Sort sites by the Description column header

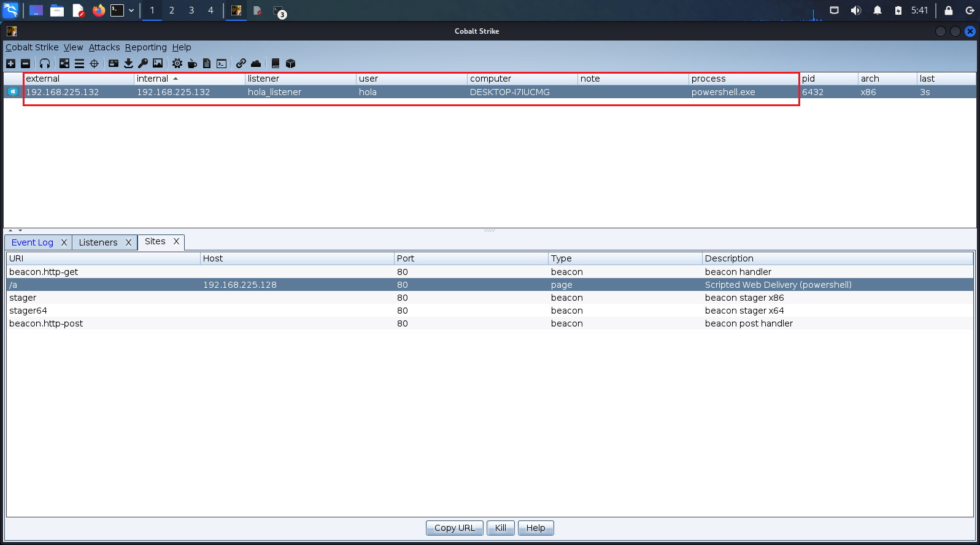pos(838,258)
